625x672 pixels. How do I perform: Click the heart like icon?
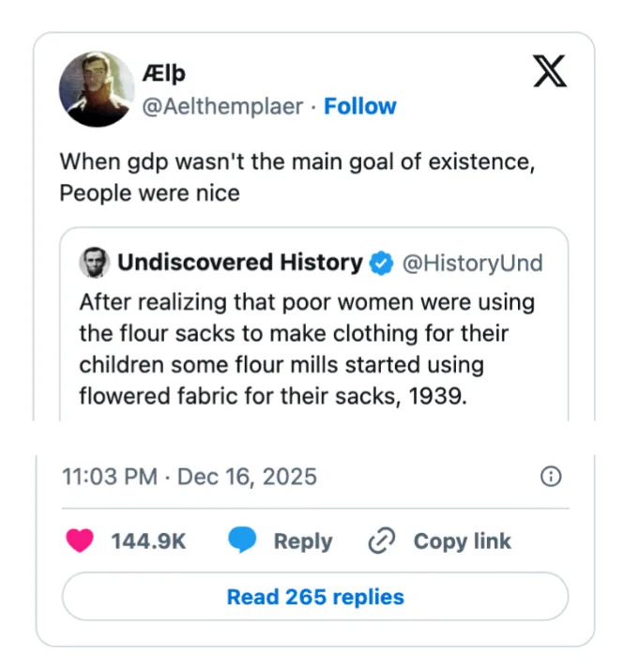80,541
